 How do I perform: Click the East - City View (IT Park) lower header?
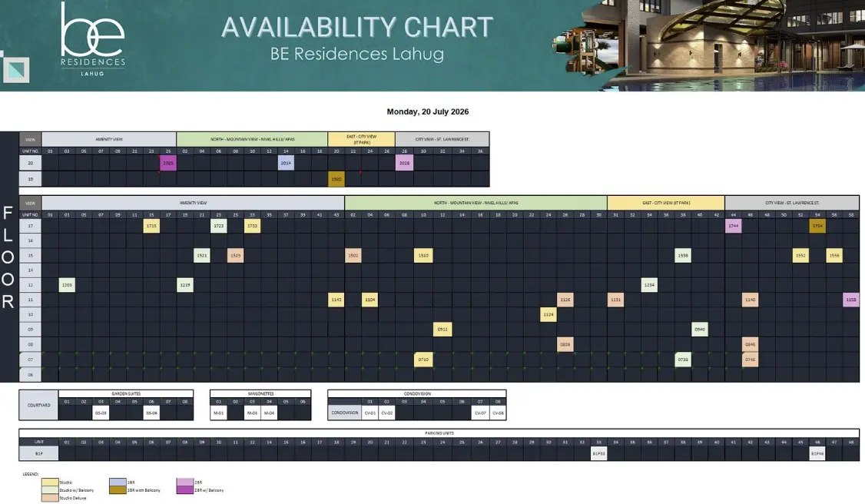pyautogui.click(x=666, y=203)
